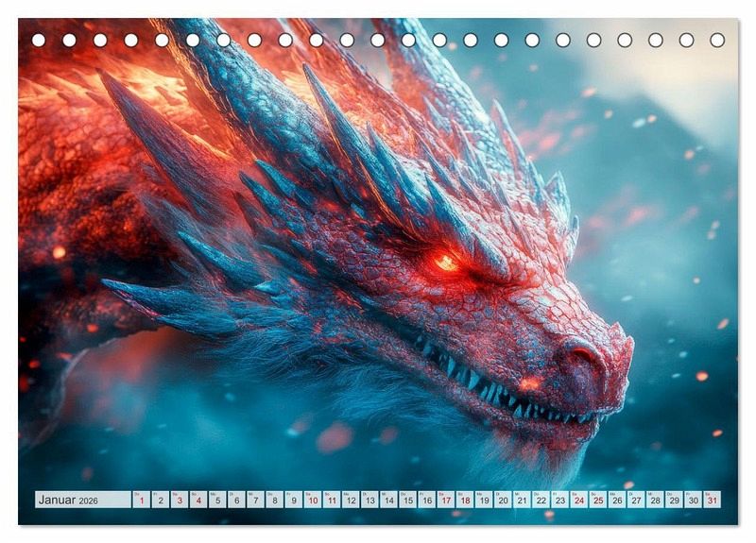Select date cell 27 in the calendar strip
This screenshot has width=756, height=543.
tap(636, 500)
